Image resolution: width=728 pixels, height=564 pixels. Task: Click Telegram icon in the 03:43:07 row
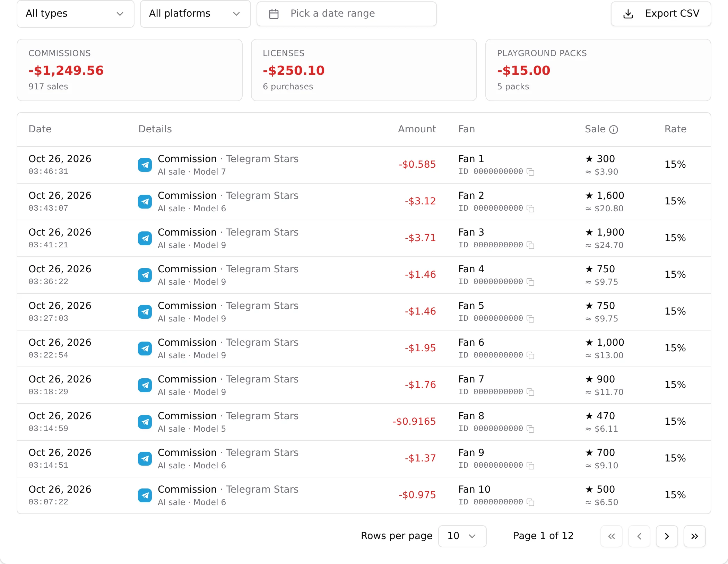[x=145, y=202]
